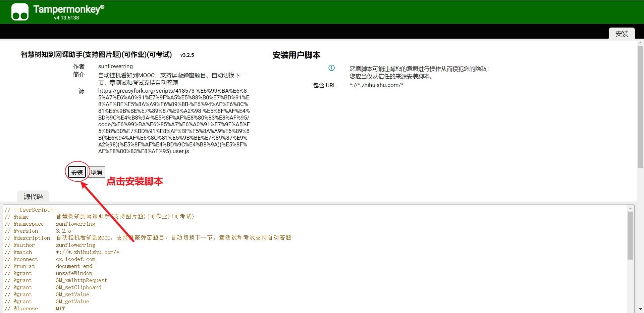Click the script description 自动挂机看知到MOOC
The image size is (644, 313).
point(172,79)
